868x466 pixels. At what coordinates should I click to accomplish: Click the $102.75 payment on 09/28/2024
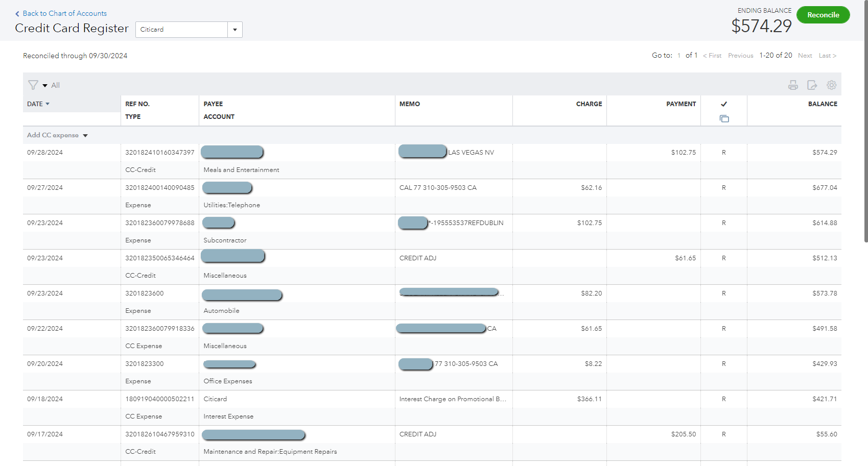point(684,153)
